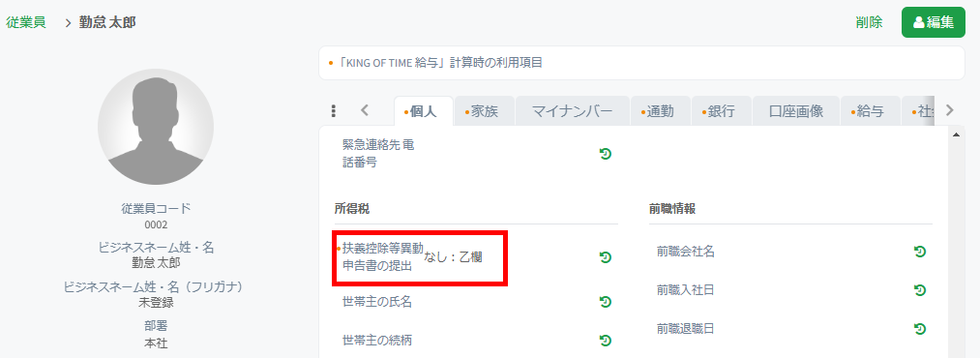View history icon for 扶養控除等異動申告書の提出
This screenshot has width=980, height=358.
[x=605, y=256]
